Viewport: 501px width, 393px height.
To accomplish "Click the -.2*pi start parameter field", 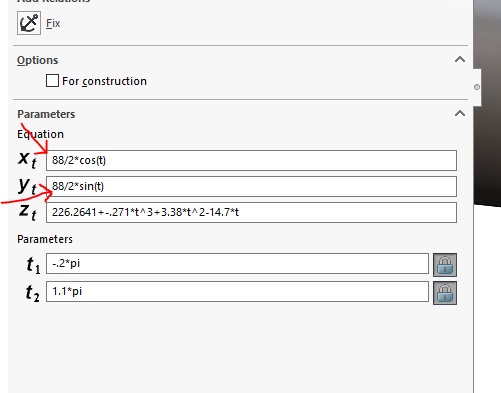I will (x=237, y=263).
